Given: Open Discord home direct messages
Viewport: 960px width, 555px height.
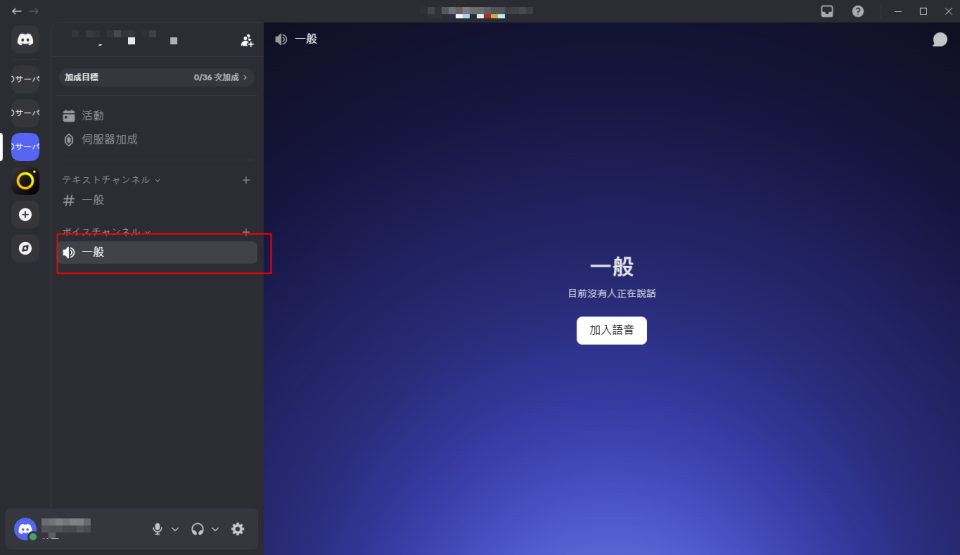Looking at the screenshot, I should point(25,40).
